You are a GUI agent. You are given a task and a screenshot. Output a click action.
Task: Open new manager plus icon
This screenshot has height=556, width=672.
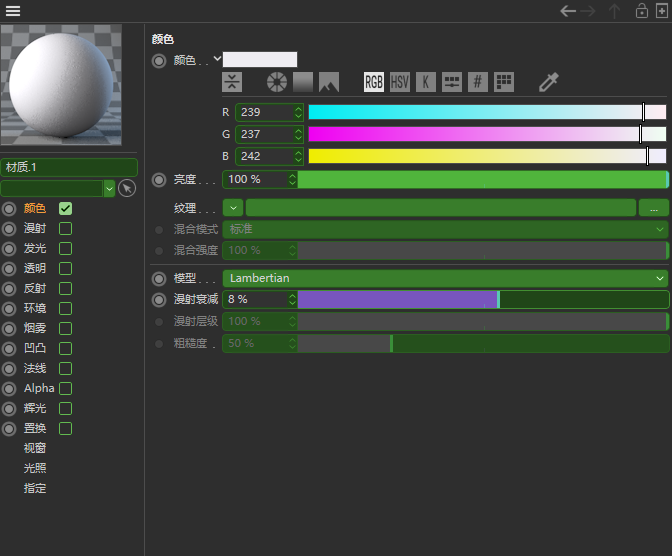coord(662,11)
